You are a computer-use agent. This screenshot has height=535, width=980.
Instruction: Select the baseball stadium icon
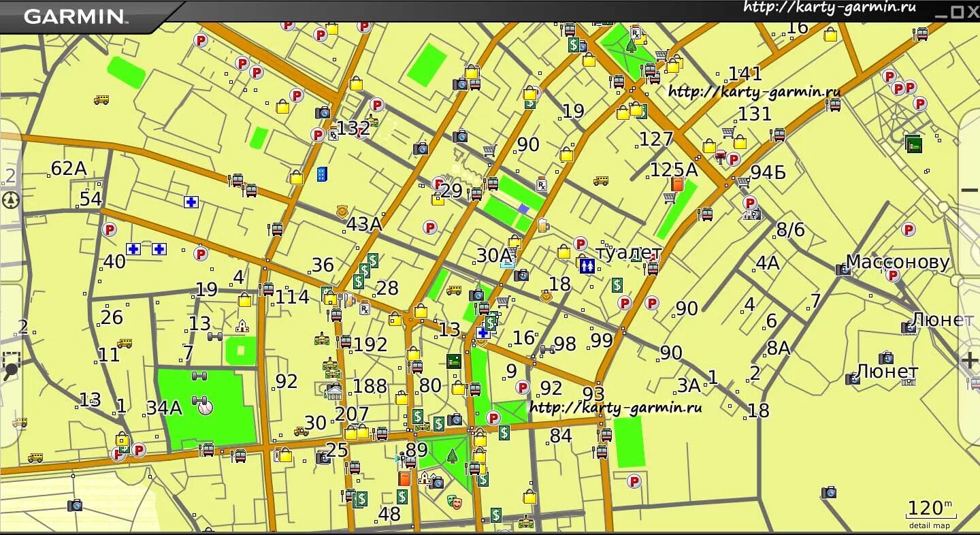click(205, 407)
